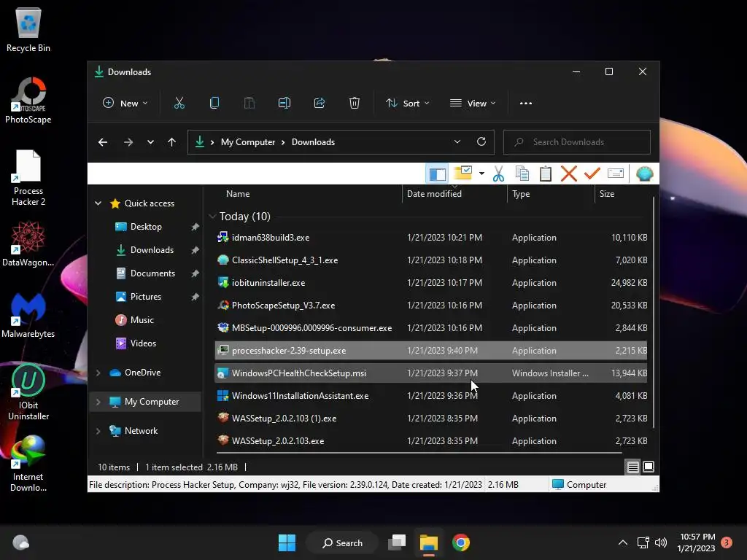The image size is (747, 560).
Task: Open Task View on the taskbar
Action: pyautogui.click(x=397, y=542)
